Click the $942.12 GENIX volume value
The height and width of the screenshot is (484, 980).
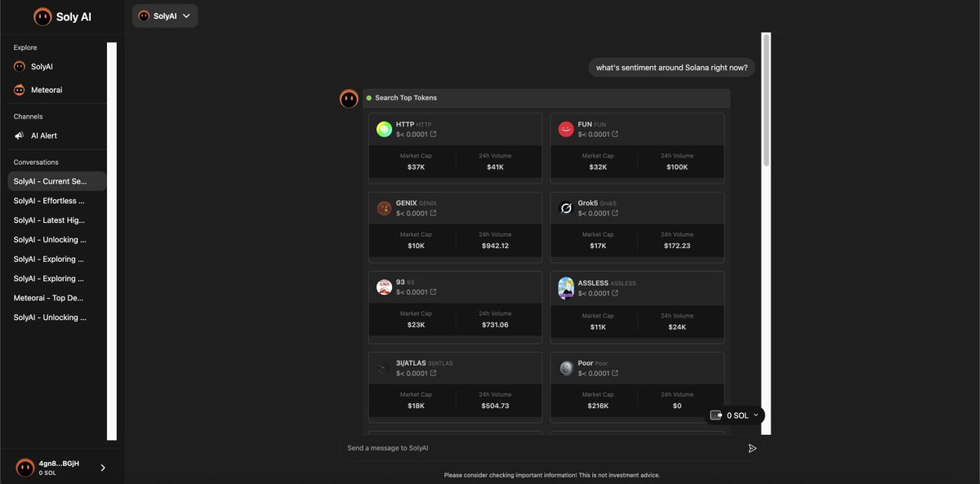(495, 246)
